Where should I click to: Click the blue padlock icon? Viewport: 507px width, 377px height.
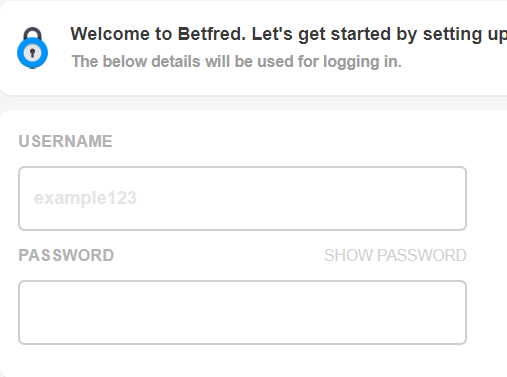(x=32, y=48)
